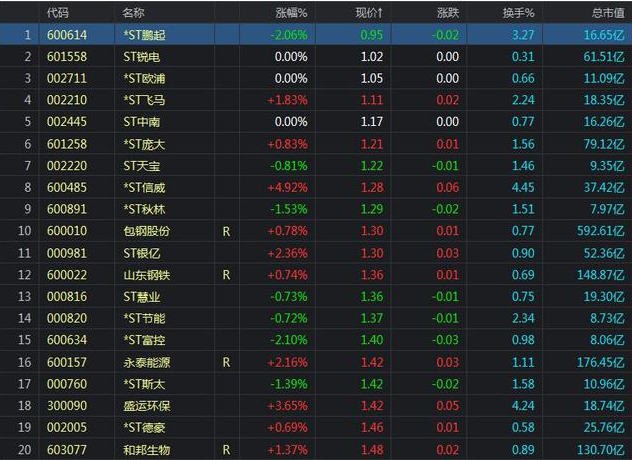Open 和邦生物 stock name
The image size is (632, 460).
pyautogui.click(x=147, y=450)
